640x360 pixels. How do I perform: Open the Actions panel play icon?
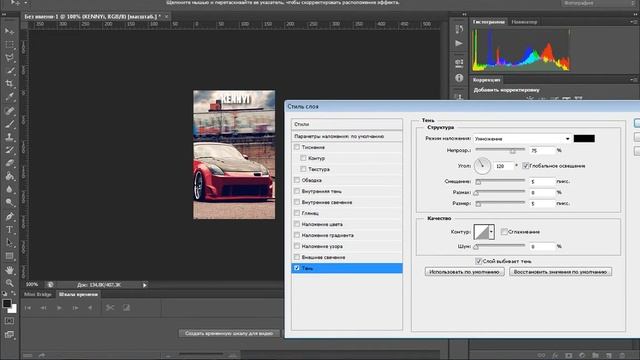coord(459,43)
